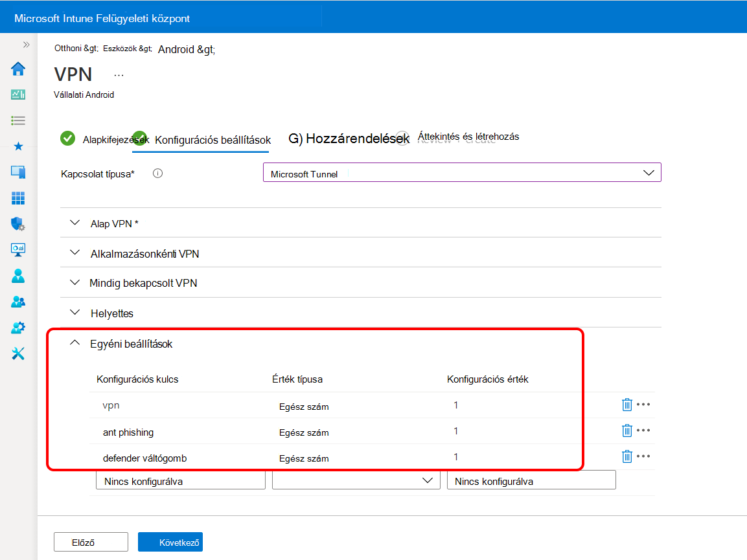Click the Érték típusa column header
This screenshot has width=747, height=560.
coord(297,379)
